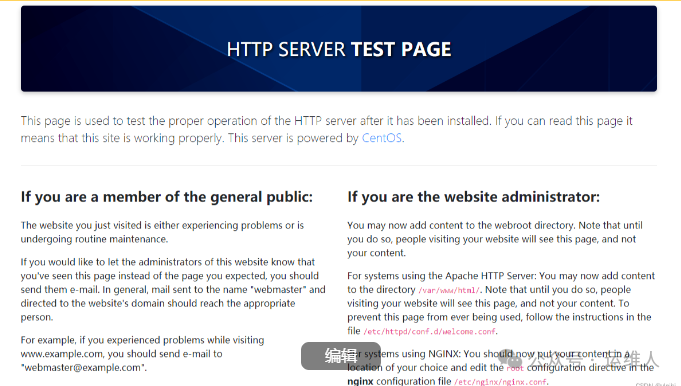
Task: Select the /var/www/html/ path text
Action: pyautogui.click(x=449, y=290)
